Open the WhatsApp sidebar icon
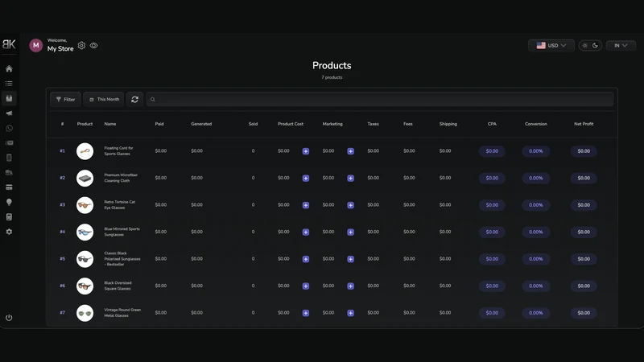Screen dimensions: 644x362 pyautogui.click(x=9, y=128)
